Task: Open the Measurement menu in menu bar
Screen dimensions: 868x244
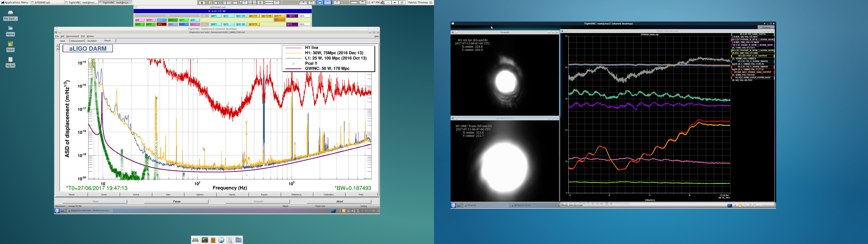Action: [72, 36]
